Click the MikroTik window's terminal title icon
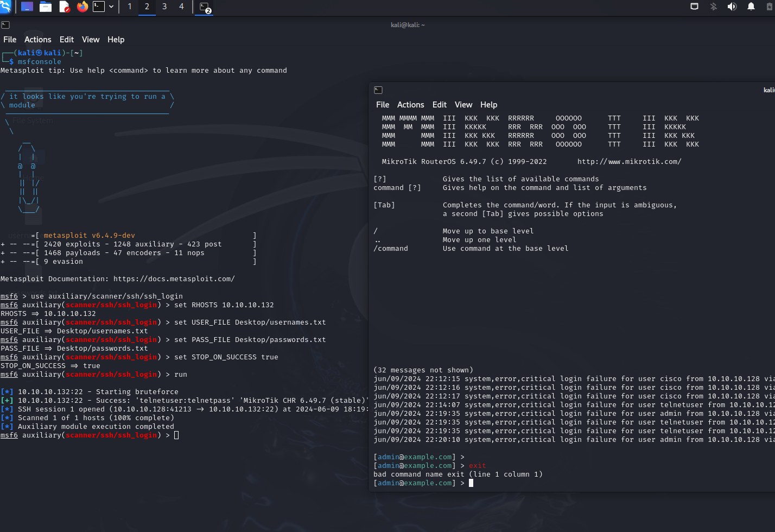This screenshot has height=532, width=775. (378, 90)
